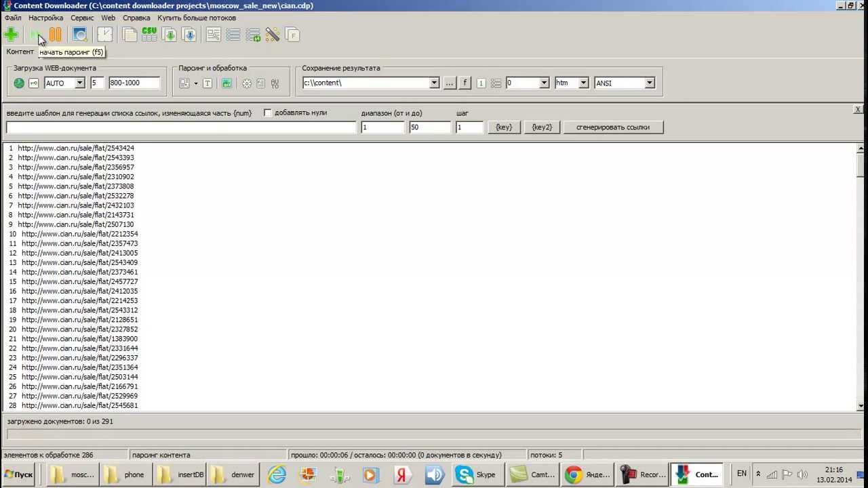Click the 01/10 binary icon in parsing group
The height and width of the screenshot is (488, 868).
(x=275, y=83)
